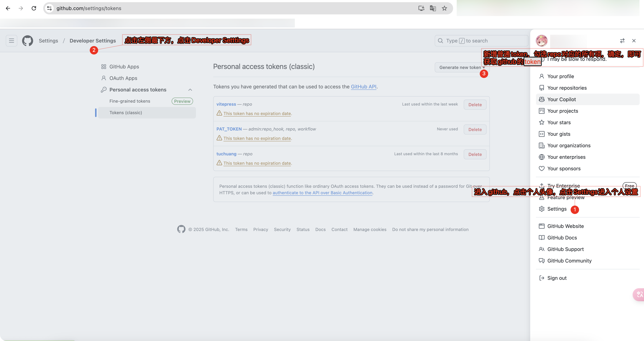Click the Your organizations building icon
The height and width of the screenshot is (341, 644).
tap(542, 145)
